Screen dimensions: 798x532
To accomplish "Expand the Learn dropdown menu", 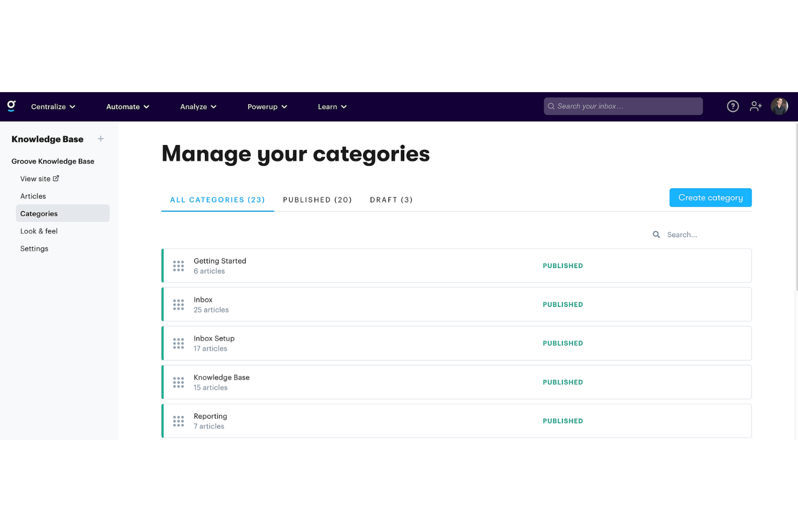I will pyautogui.click(x=332, y=107).
